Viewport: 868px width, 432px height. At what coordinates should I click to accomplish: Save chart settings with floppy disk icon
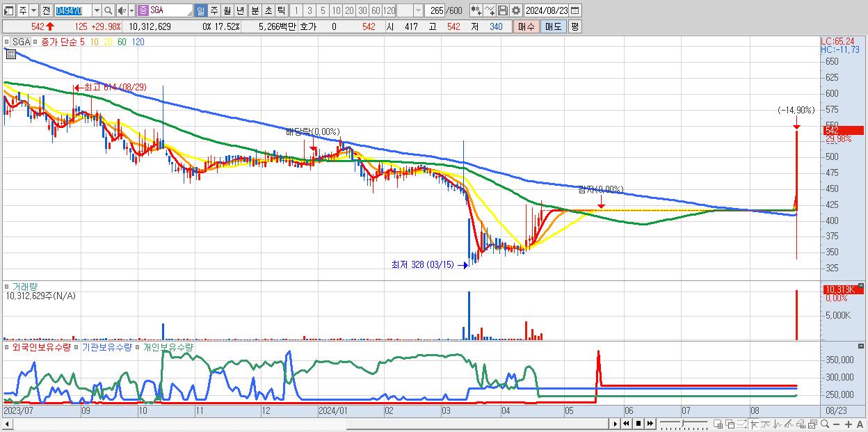click(x=503, y=10)
